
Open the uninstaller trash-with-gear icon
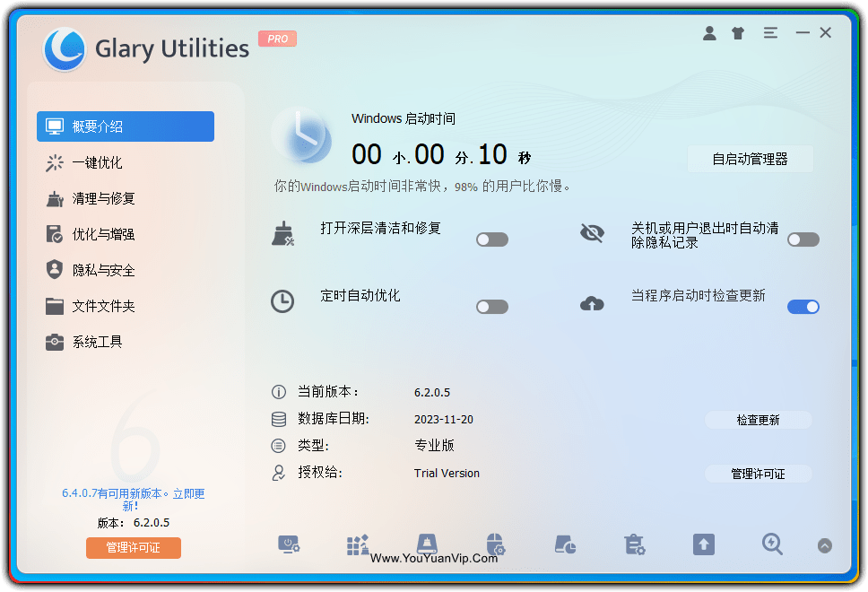click(634, 544)
